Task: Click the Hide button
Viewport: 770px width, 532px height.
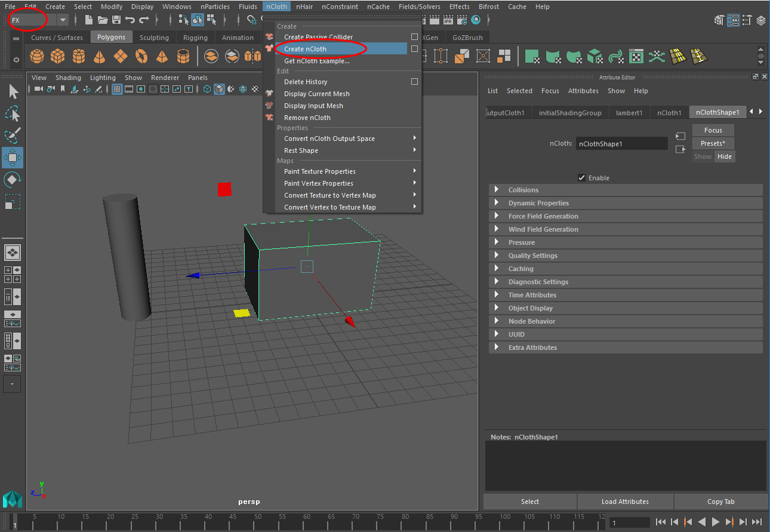Action: pos(725,156)
